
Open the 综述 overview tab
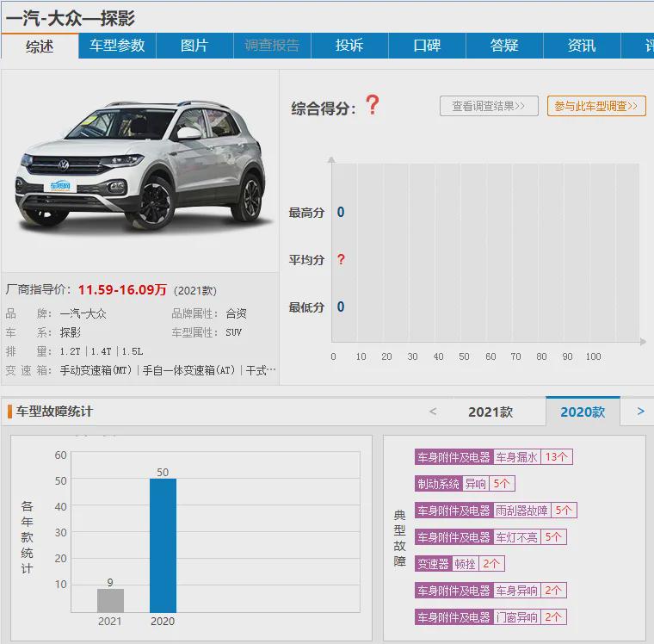coord(40,46)
